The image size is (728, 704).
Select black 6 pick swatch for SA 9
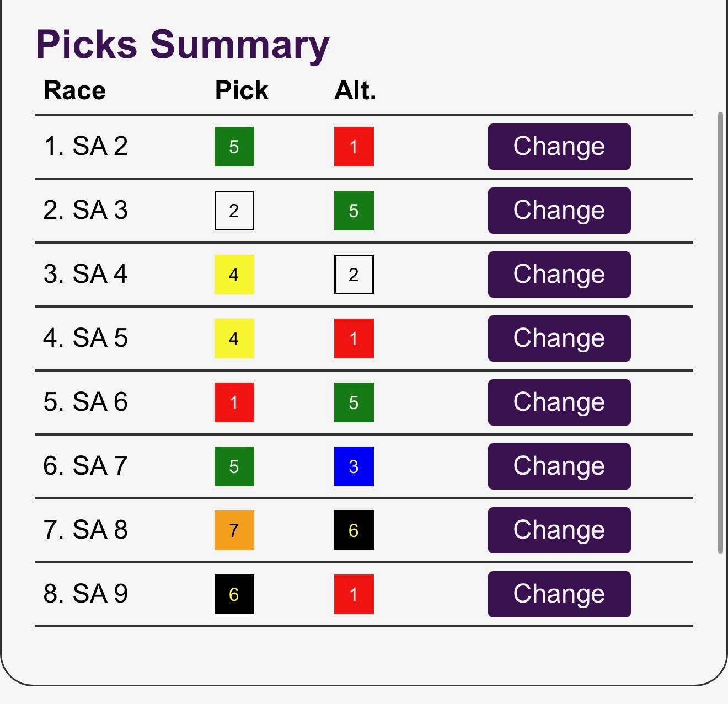[234, 594]
